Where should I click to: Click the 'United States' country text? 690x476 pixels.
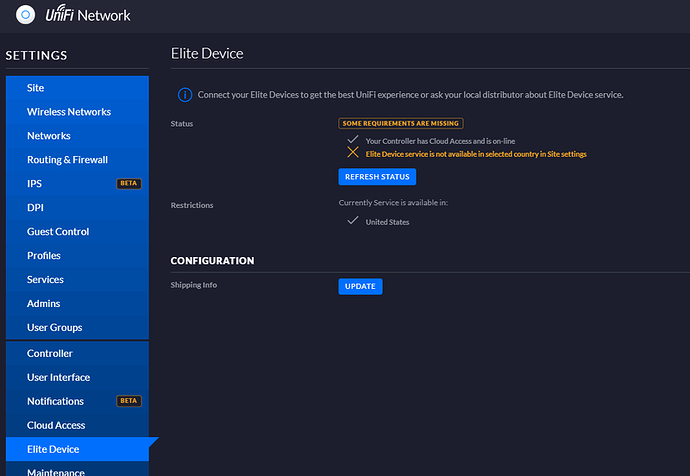point(387,222)
